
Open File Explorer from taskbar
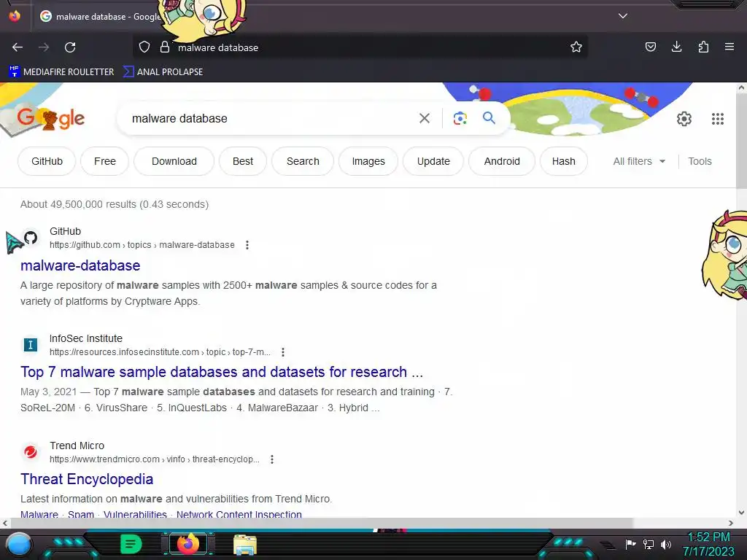click(x=245, y=545)
